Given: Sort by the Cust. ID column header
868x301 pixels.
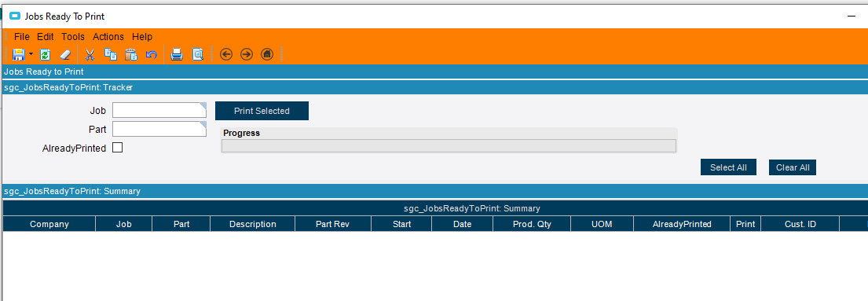Looking at the screenshot, I should click(x=800, y=224).
